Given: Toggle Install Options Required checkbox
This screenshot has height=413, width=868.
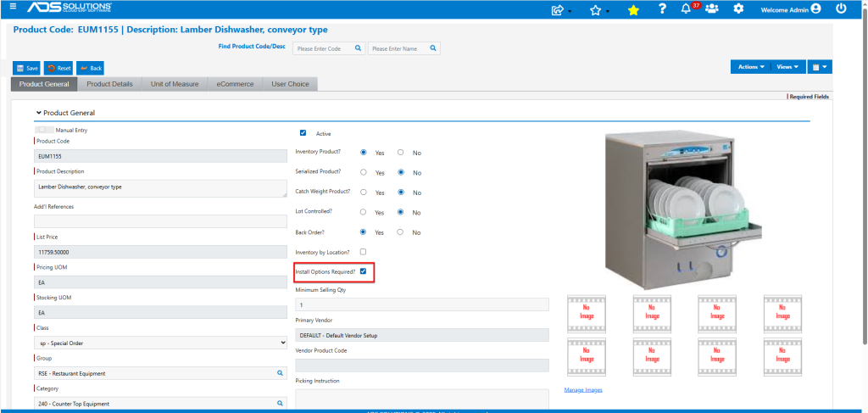Looking at the screenshot, I should coord(363,271).
